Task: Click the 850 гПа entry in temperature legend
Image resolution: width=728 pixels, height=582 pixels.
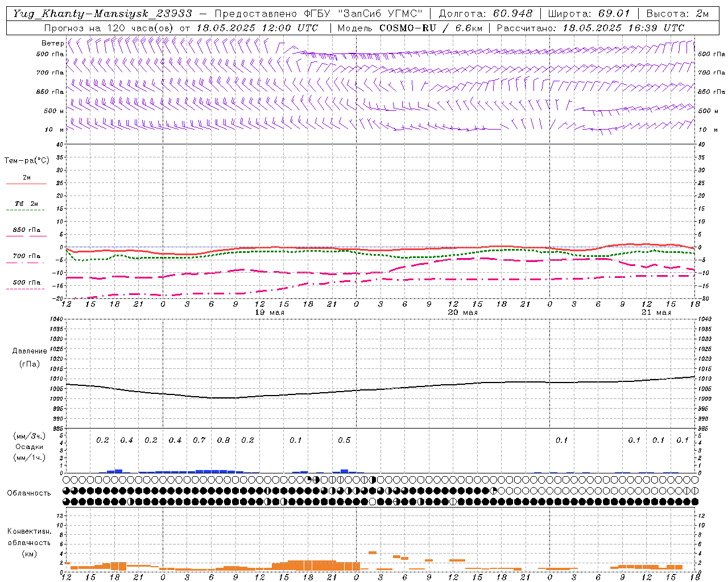Action: coord(26,230)
